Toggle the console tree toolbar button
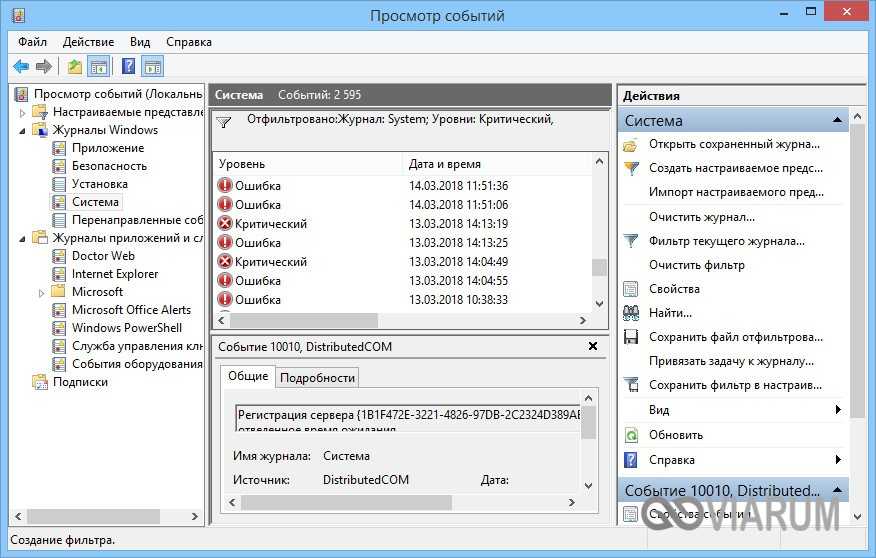876x558 pixels. click(99, 67)
